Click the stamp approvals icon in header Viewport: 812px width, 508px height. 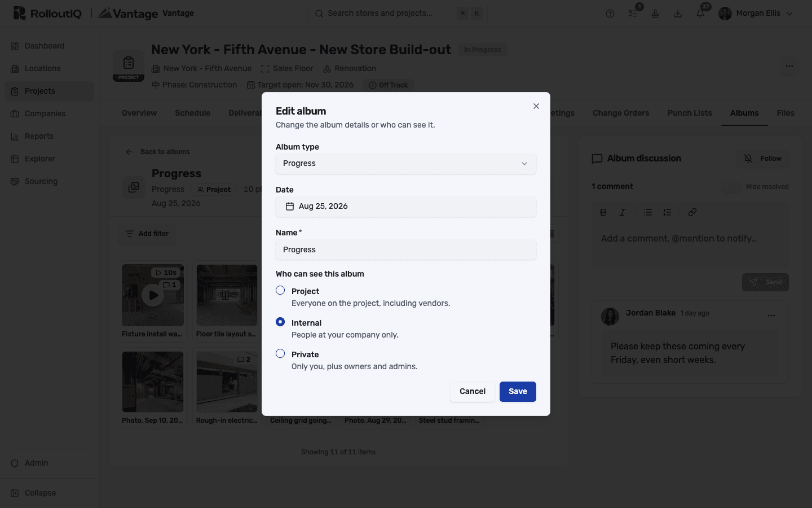pos(655,14)
